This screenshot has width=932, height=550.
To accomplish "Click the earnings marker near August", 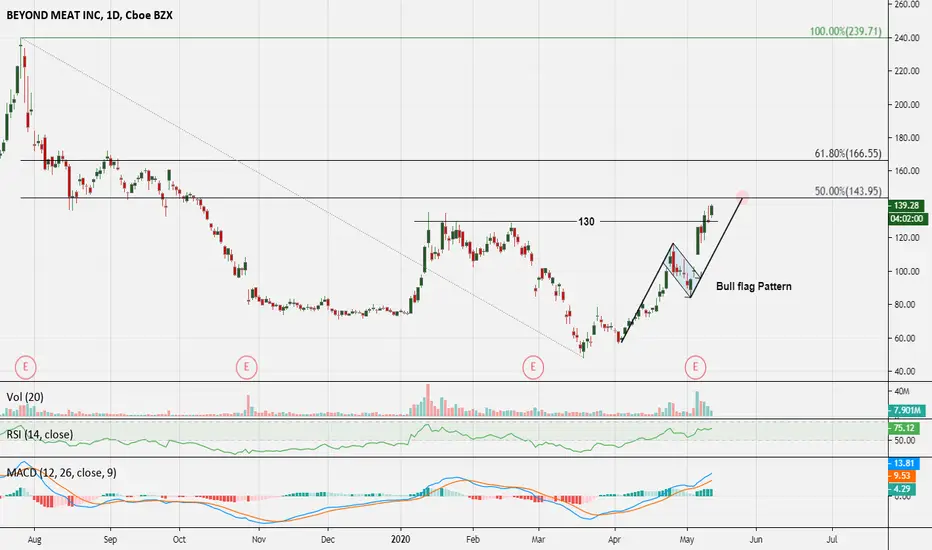I will click(26, 367).
